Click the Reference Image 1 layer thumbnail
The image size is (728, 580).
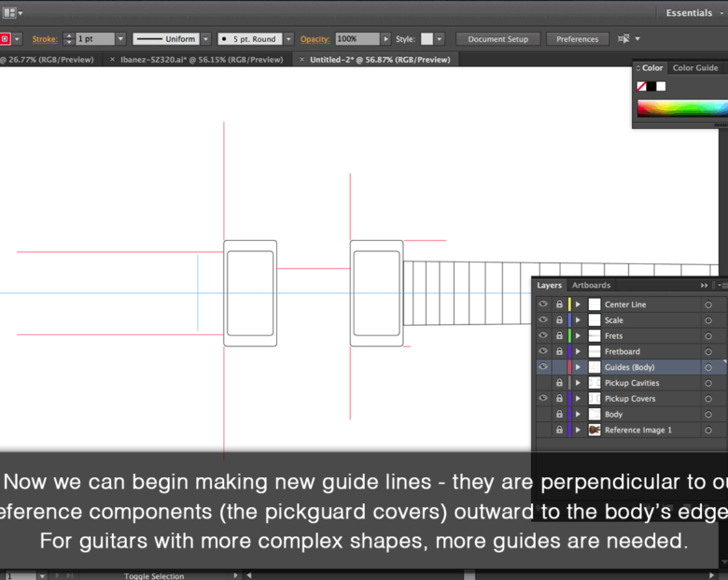point(595,431)
